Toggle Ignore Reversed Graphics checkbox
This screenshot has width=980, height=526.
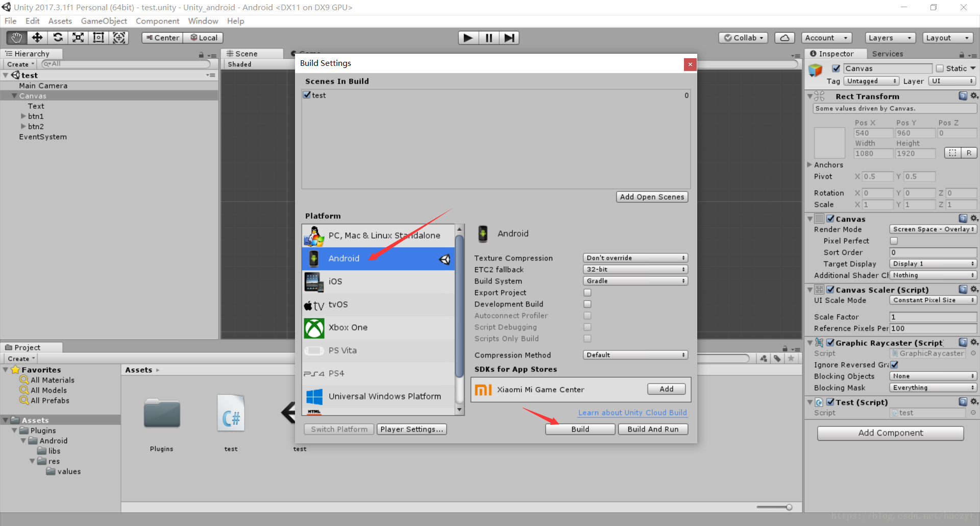pos(894,365)
